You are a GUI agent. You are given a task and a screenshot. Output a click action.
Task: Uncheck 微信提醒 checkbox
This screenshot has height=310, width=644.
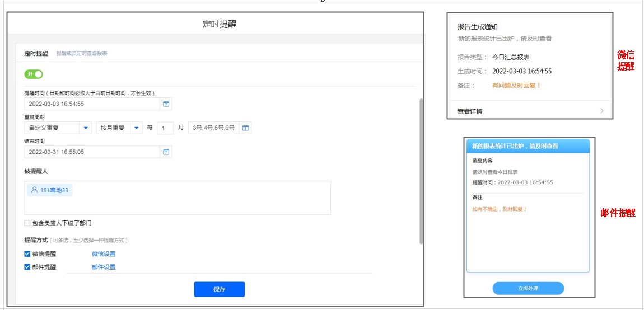(x=27, y=254)
